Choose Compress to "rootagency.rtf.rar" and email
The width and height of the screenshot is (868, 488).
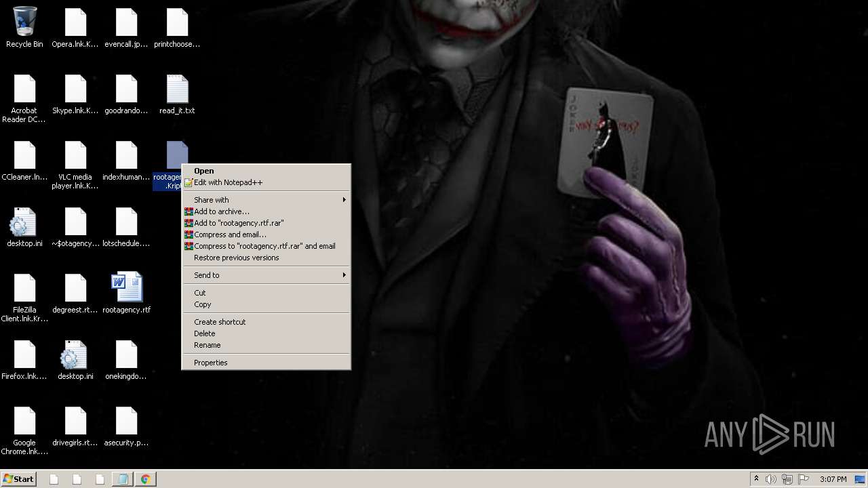[x=266, y=246]
